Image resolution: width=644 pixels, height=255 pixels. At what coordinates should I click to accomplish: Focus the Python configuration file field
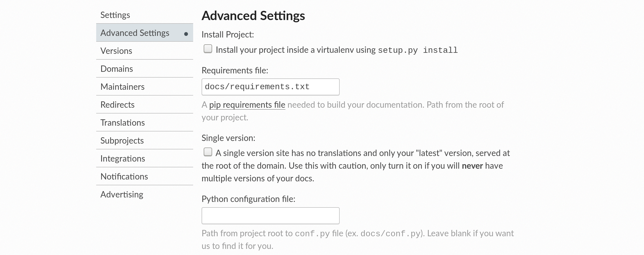pos(270,216)
